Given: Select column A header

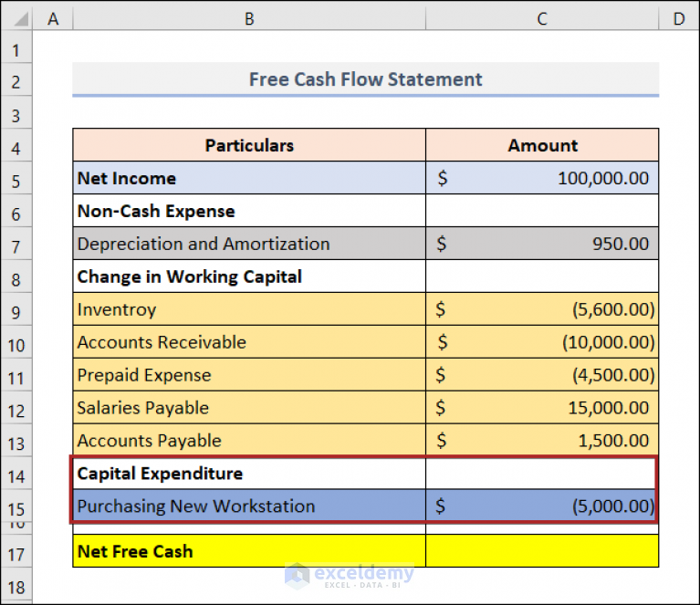Looking at the screenshot, I should [53, 16].
